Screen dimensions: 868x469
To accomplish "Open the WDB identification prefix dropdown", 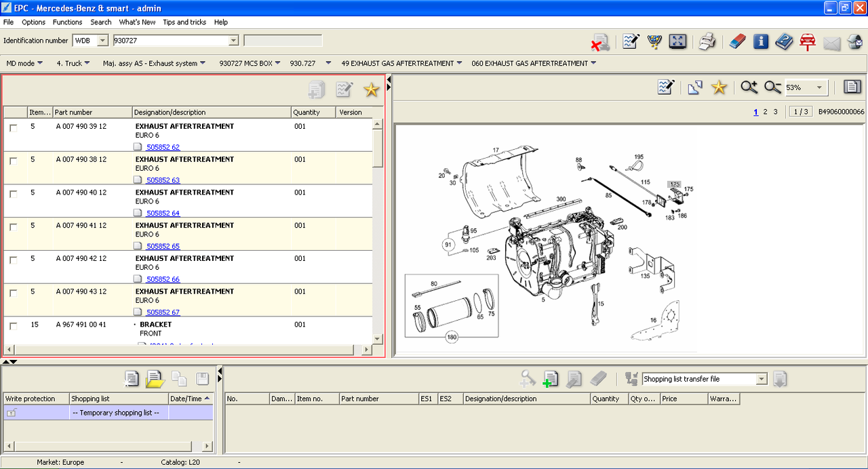I will click(x=102, y=41).
